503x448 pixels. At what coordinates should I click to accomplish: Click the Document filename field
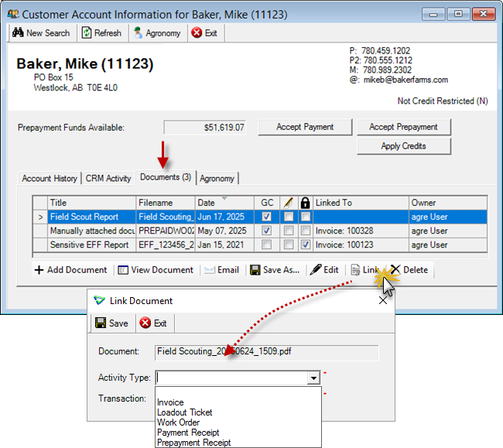[266, 352]
